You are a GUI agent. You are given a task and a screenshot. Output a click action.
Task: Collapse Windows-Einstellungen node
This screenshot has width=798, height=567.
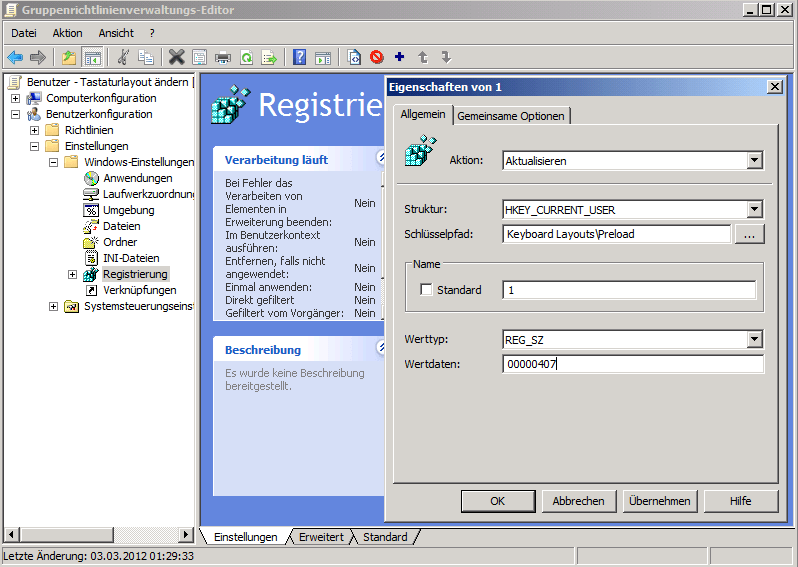pyautogui.click(x=53, y=162)
